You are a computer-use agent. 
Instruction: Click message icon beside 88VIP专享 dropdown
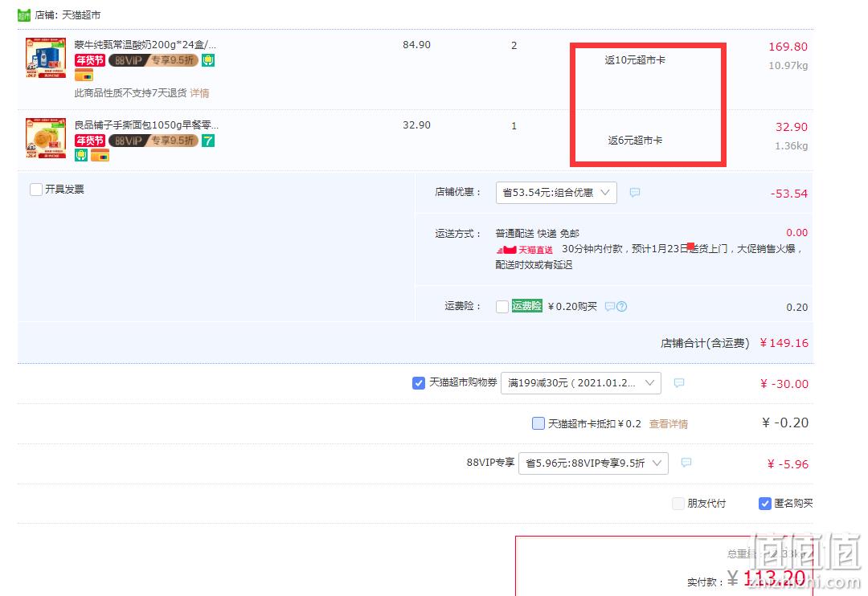pyautogui.click(x=686, y=463)
